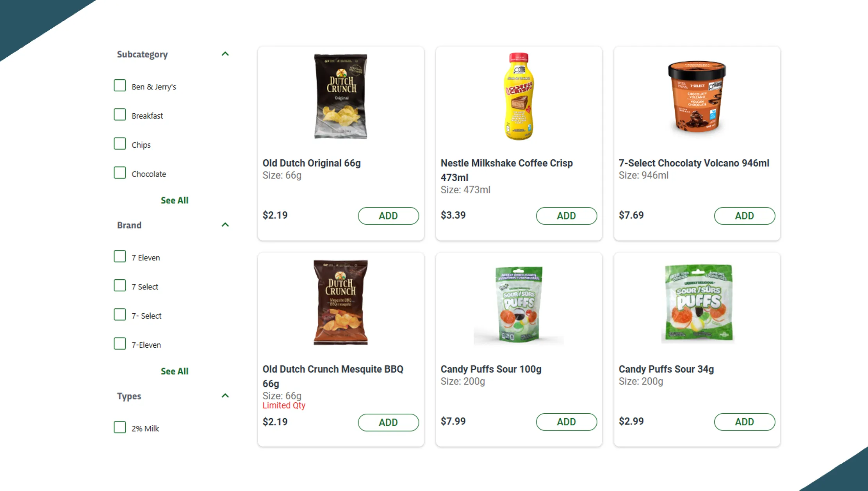The width and height of the screenshot is (868, 491).
Task: Click the Nestle Milkshake Coffee Crisp bottle image
Action: click(x=519, y=96)
